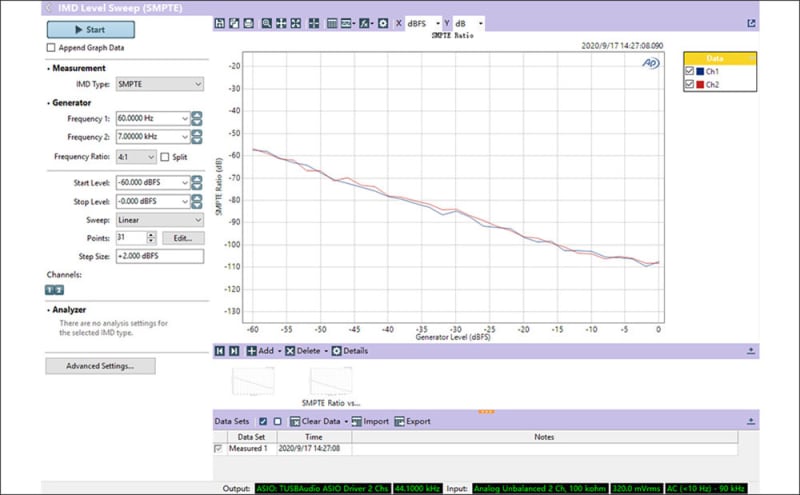Click the save graph icon in graph toolbar
Viewport: 800px width, 495px height.
coord(219,23)
